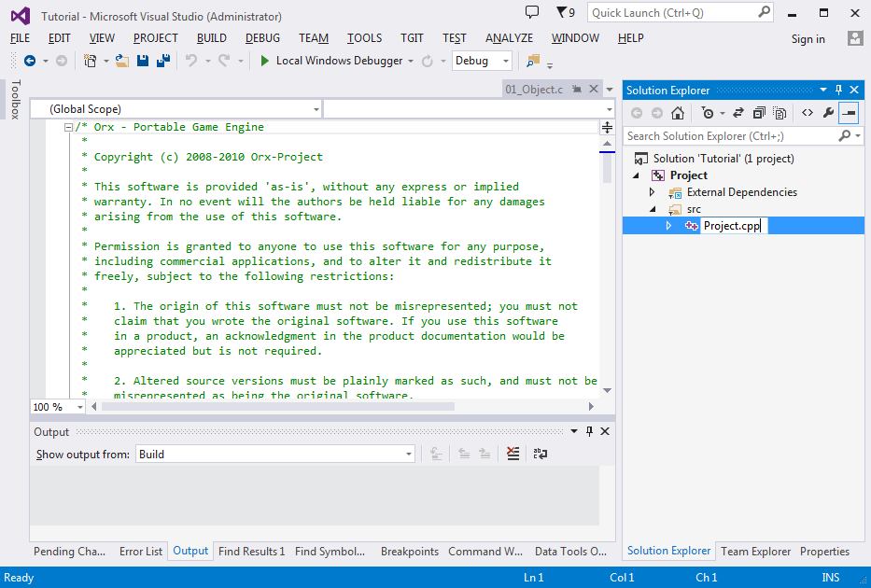
Task: Open the FILE menu
Action: (20, 38)
